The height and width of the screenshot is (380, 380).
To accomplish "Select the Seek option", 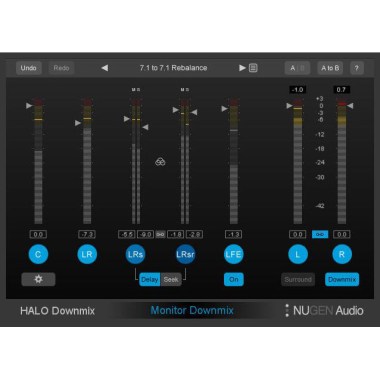I will (171, 279).
